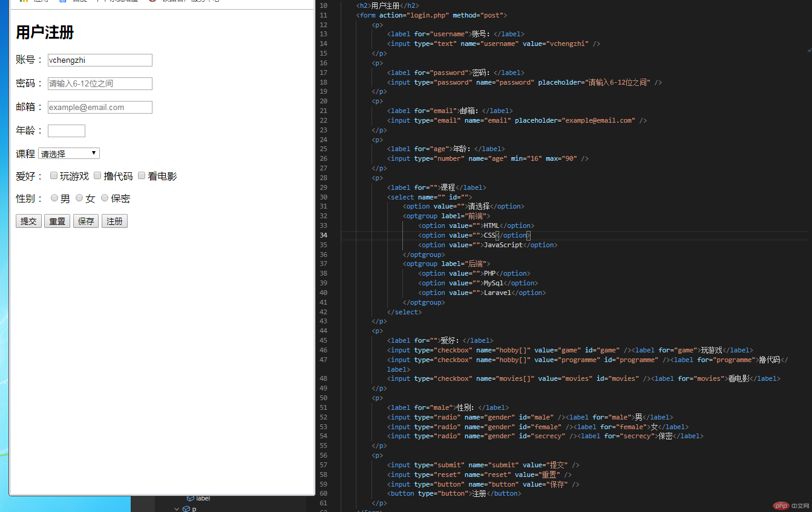Click the label item in the outline tree
This screenshot has width=812, height=512.
(203, 498)
